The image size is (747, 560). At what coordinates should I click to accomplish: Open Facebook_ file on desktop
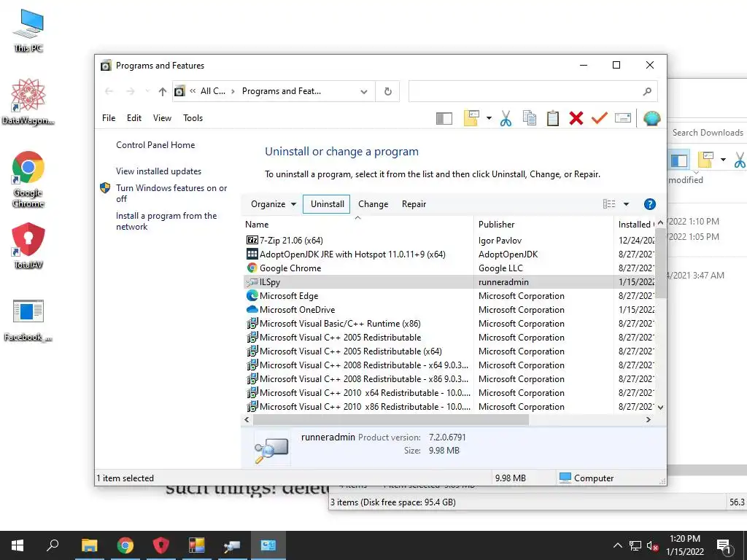[28, 321]
